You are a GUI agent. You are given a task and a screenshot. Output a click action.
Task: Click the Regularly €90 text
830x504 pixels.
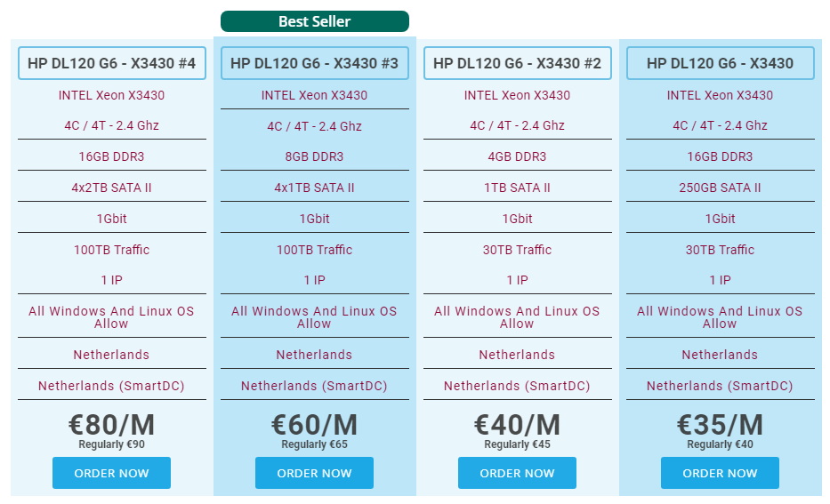(x=111, y=444)
